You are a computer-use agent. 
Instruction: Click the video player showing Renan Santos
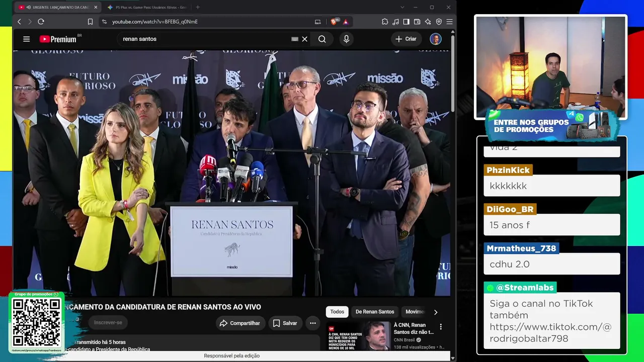[231, 173]
